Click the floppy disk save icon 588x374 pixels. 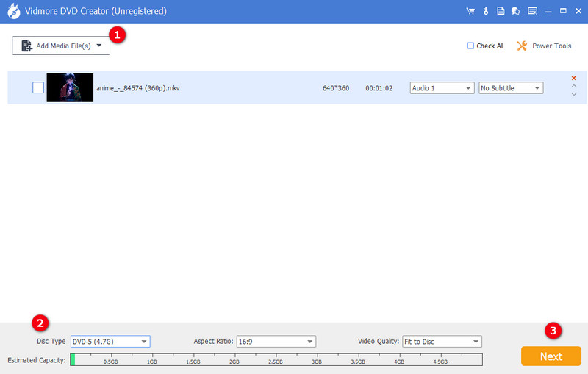(x=500, y=12)
